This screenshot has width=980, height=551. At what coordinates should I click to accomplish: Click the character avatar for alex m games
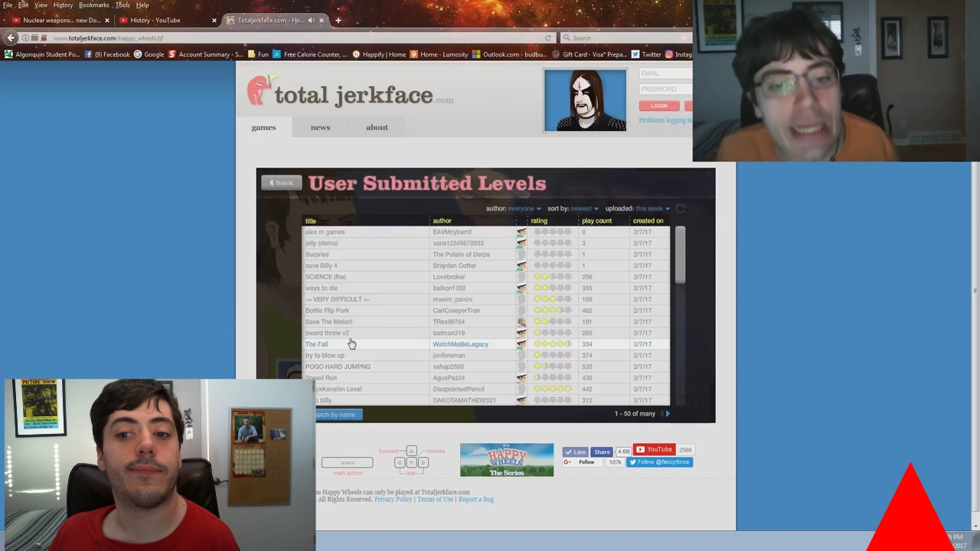pos(521,232)
